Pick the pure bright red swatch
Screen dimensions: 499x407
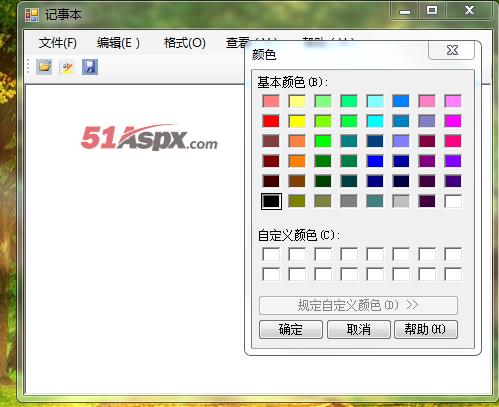pos(271,121)
